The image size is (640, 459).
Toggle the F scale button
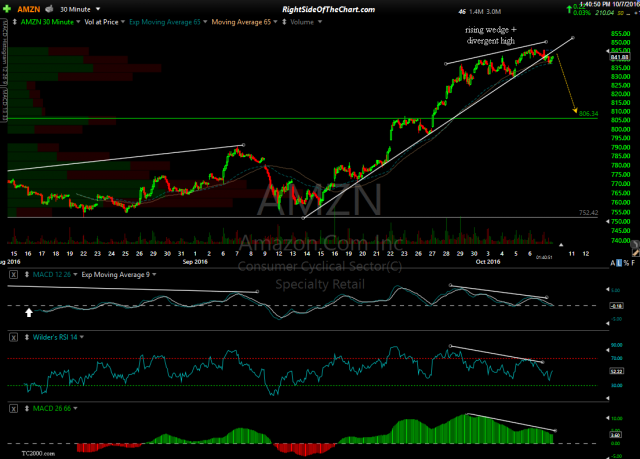[x=633, y=264]
